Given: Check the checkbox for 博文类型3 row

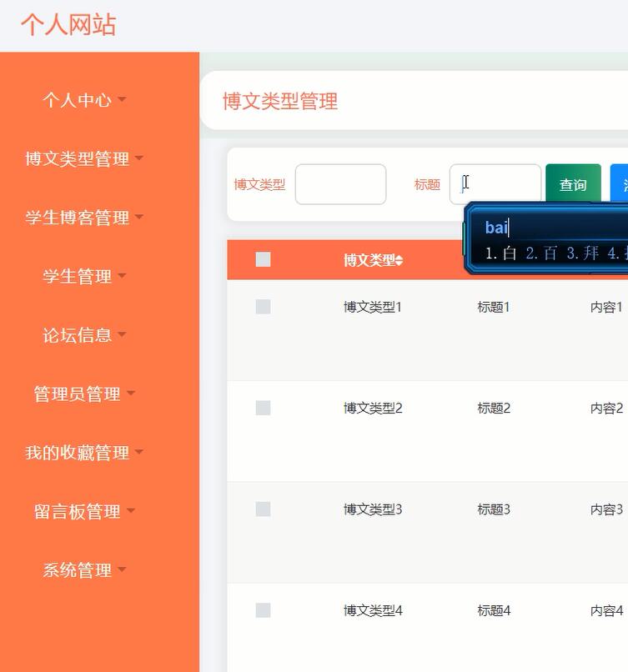Looking at the screenshot, I should point(263,509).
